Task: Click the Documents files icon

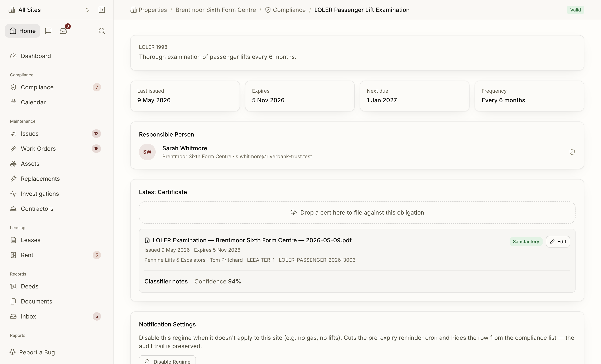Action: coord(13,301)
